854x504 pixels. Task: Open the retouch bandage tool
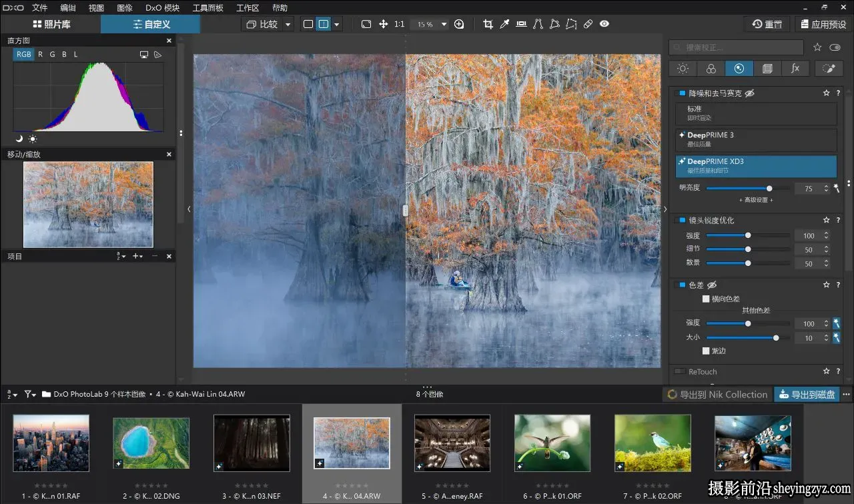pyautogui.click(x=588, y=24)
